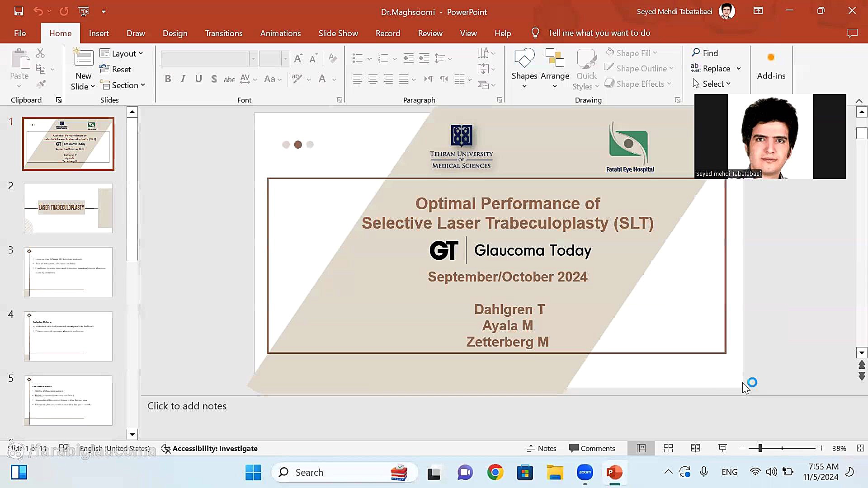Click the Save icon in title bar
The width and height of the screenshot is (868, 488).
(19, 11)
